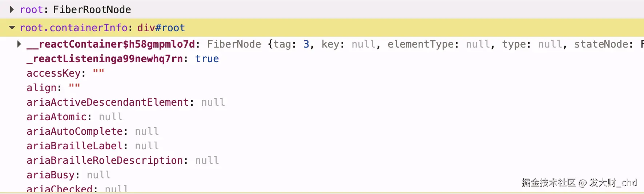Viewport: 644px width, 194px height.
Task: Select the ariaAutoComplete property name
Action: pyautogui.click(x=75, y=132)
